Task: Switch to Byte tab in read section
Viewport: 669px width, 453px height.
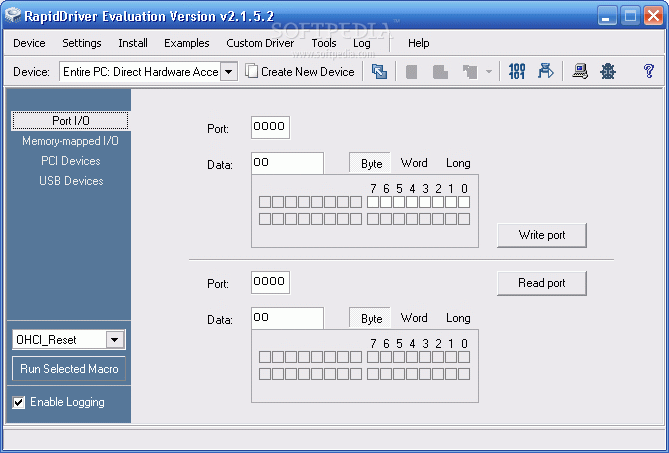Action: click(x=370, y=318)
